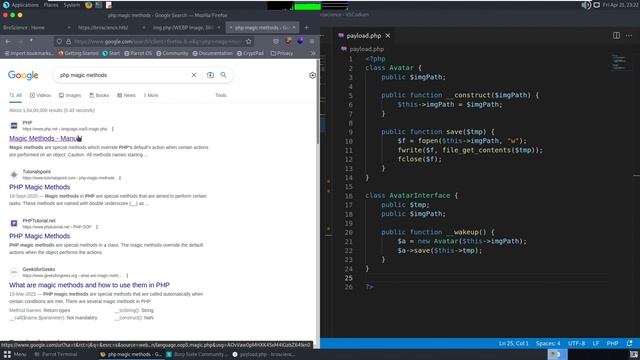Change indentation via Spaces: 4 status item

click(x=548, y=343)
